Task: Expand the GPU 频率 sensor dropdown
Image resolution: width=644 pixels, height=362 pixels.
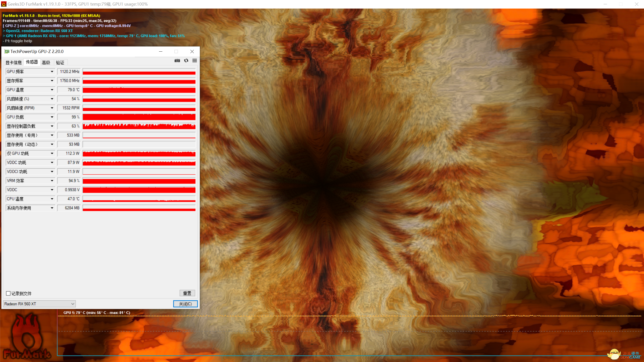Action: click(x=52, y=72)
